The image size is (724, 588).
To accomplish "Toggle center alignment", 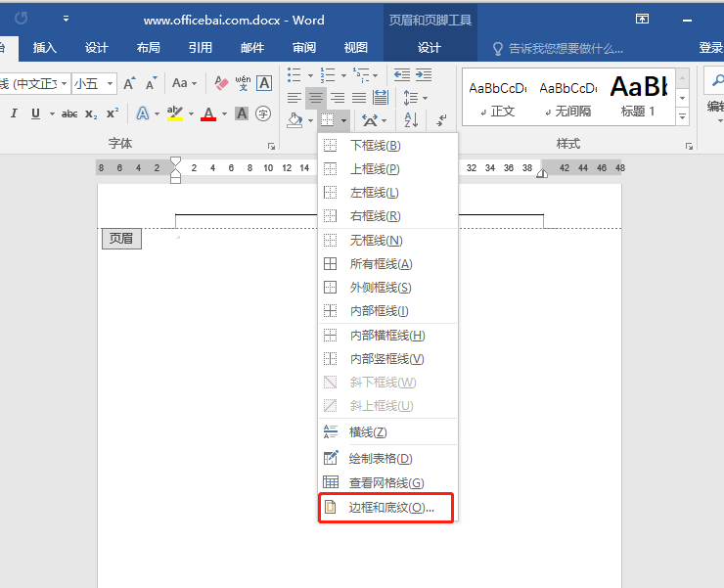I will (316, 98).
